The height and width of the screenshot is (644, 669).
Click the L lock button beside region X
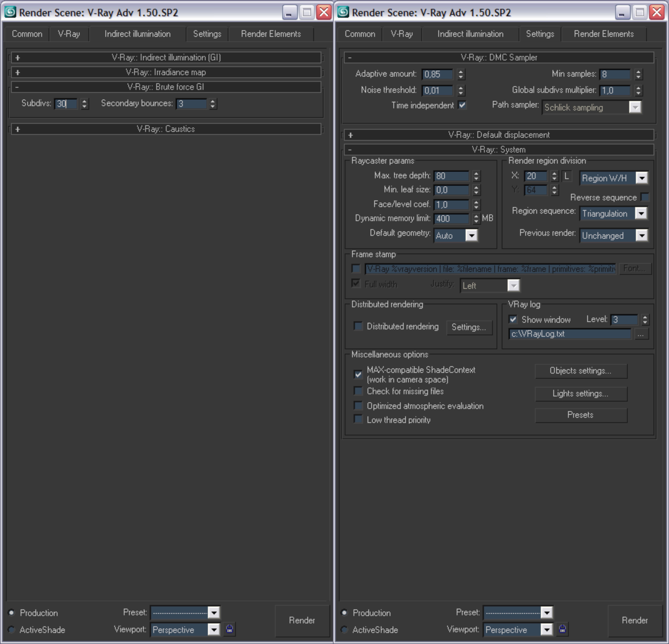tap(567, 176)
